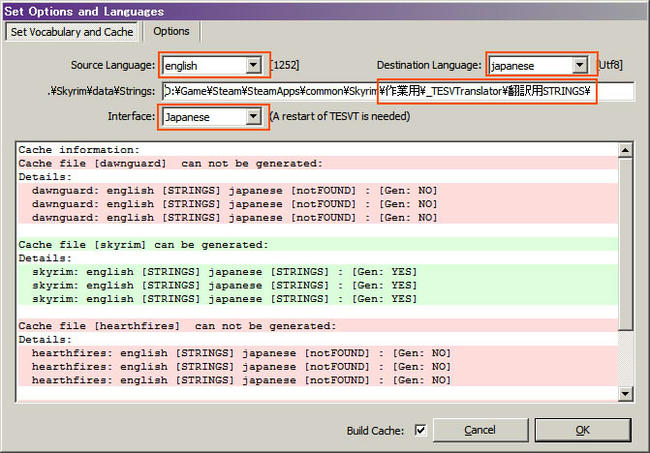Expand the Interface language dropdown arrow
650x453 pixels.
click(253, 116)
